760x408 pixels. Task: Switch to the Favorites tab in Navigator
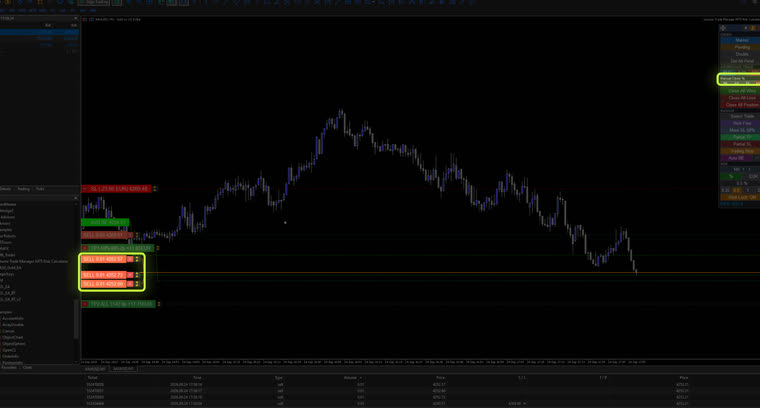click(x=9, y=367)
